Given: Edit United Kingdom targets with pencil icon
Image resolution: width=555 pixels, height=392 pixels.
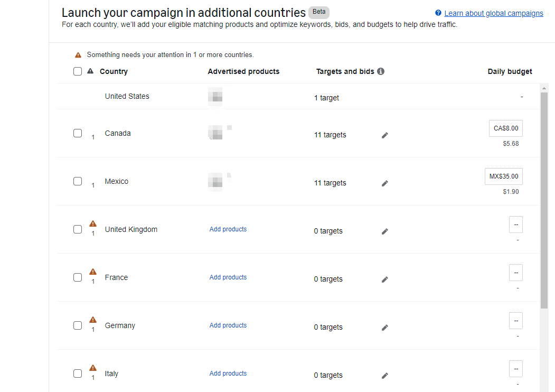Looking at the screenshot, I should point(385,231).
